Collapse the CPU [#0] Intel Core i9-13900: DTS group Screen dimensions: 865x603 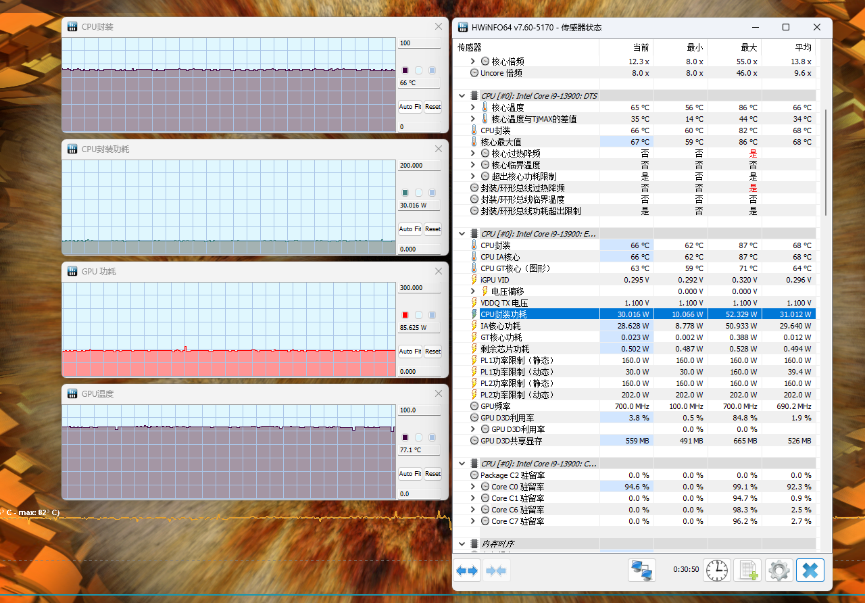click(x=462, y=95)
